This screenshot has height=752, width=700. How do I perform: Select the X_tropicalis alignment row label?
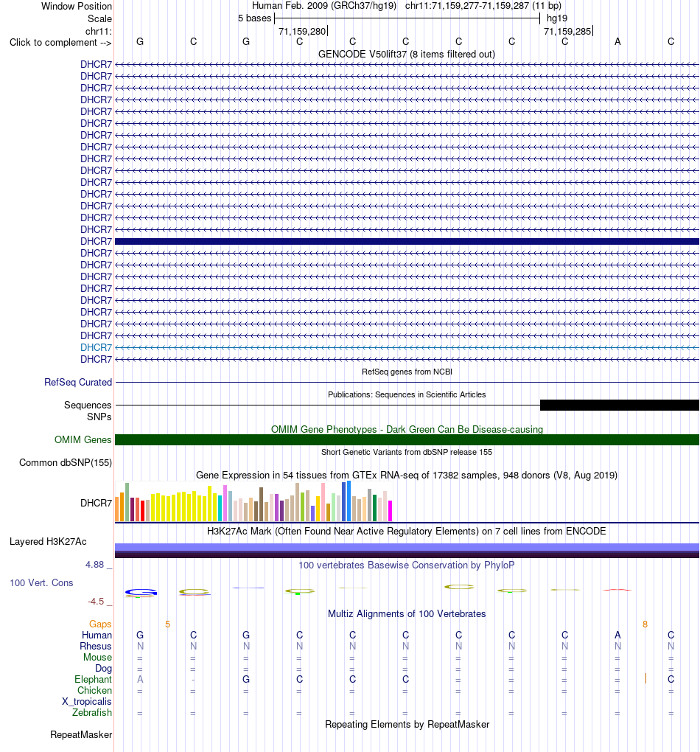(87, 702)
